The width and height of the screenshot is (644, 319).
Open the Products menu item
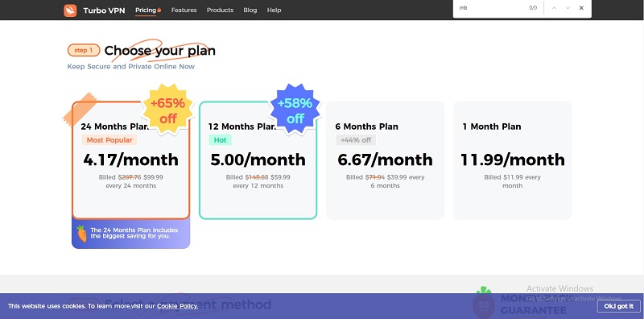click(x=220, y=10)
